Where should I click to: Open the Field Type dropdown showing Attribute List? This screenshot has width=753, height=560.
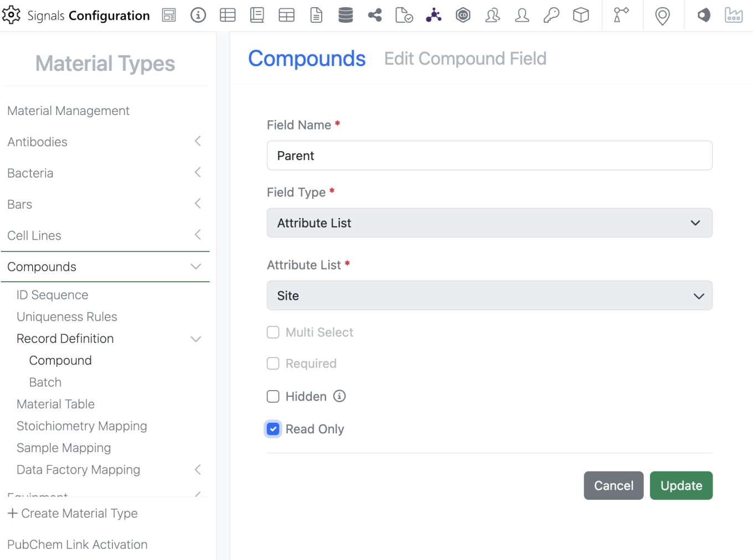coord(489,223)
